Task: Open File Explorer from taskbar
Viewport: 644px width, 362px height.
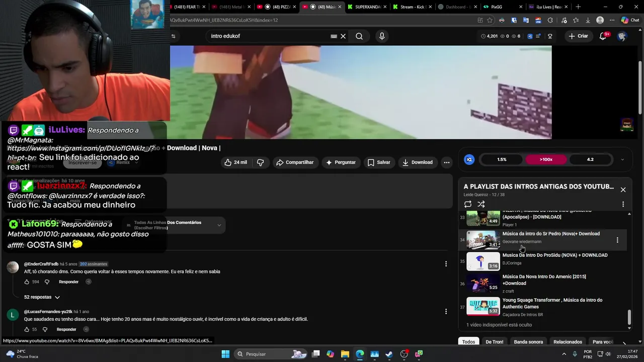Action: 345,354
